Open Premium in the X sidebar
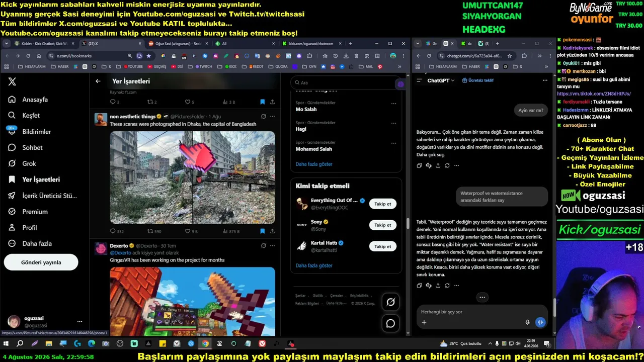 tap(28, 212)
